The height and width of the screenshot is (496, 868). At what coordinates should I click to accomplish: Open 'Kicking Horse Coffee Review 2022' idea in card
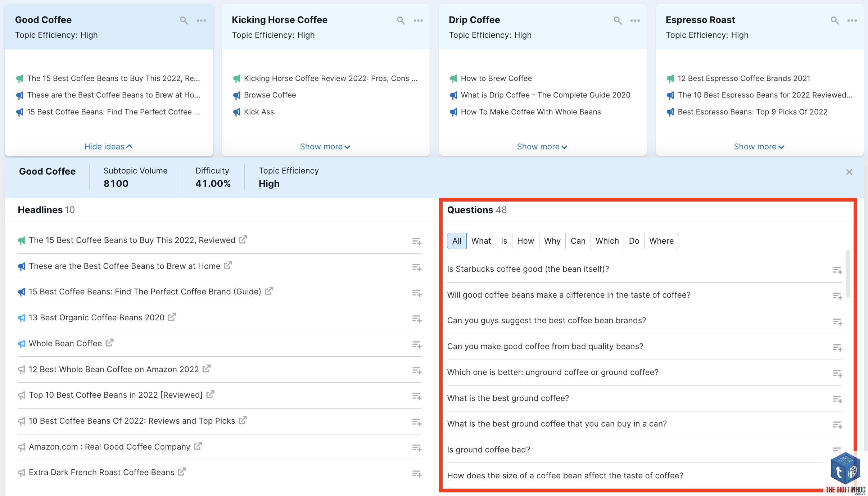(330, 78)
